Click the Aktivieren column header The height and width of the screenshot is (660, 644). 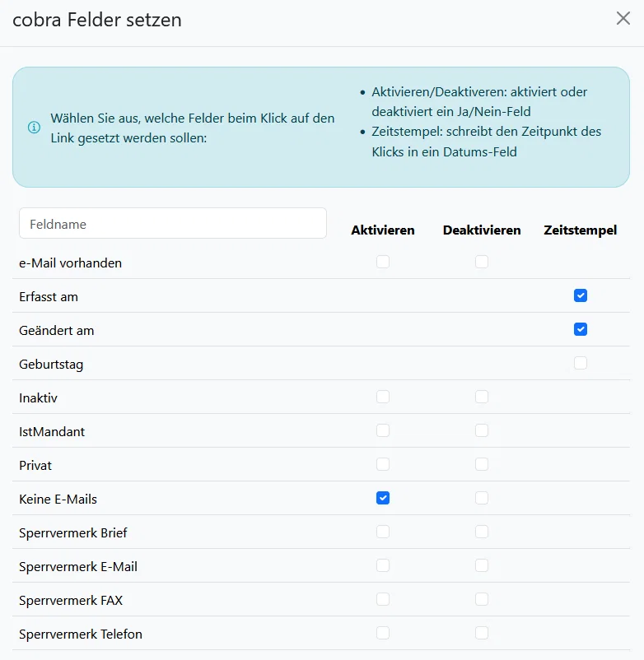383,230
